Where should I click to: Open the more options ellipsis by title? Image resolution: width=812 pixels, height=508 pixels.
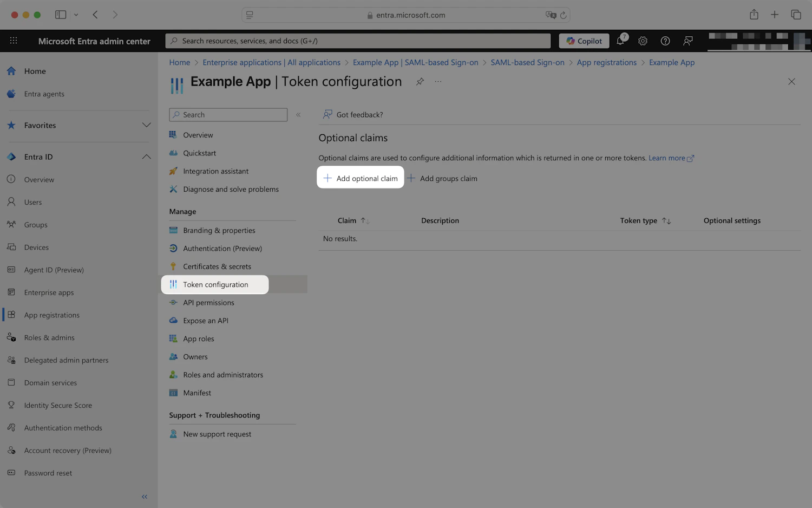438,82
